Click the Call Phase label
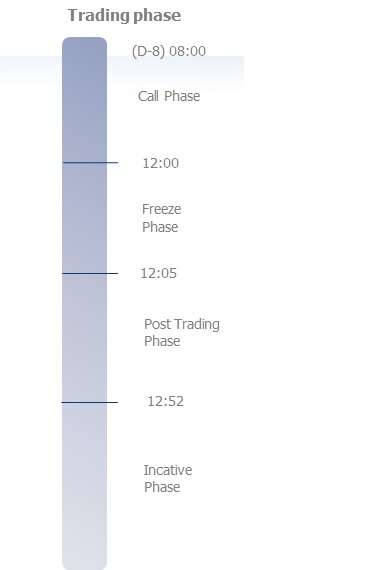Screen dimensions: 390x570 [x=169, y=96]
